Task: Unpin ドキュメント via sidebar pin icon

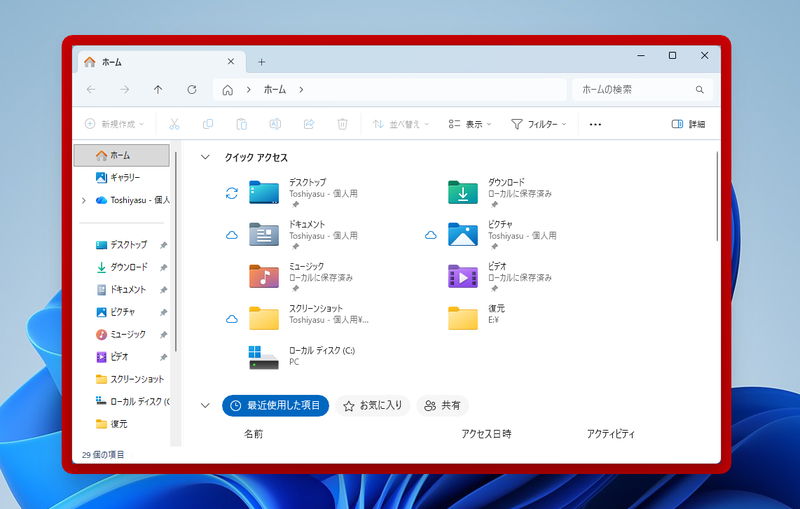Action: 163,290
